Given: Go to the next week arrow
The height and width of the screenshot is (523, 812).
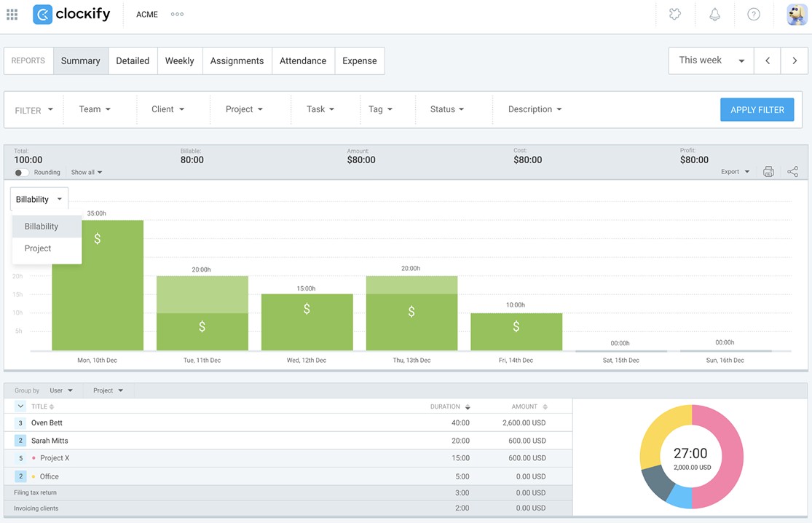Looking at the screenshot, I should [794, 61].
